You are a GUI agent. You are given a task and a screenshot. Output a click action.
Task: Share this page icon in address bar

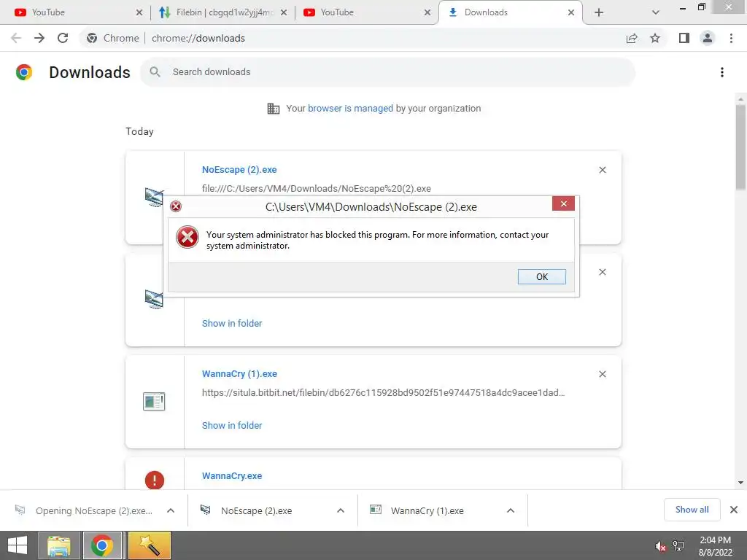pos(632,38)
